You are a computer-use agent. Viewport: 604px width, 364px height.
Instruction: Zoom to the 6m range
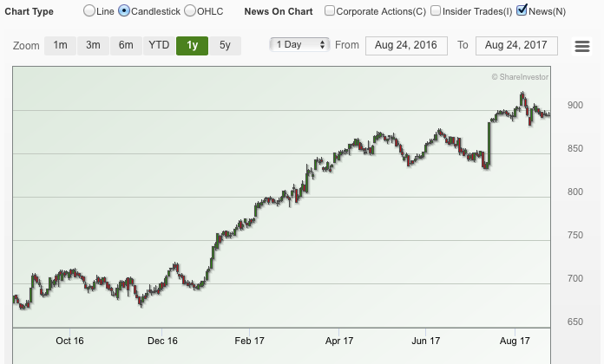(x=126, y=45)
